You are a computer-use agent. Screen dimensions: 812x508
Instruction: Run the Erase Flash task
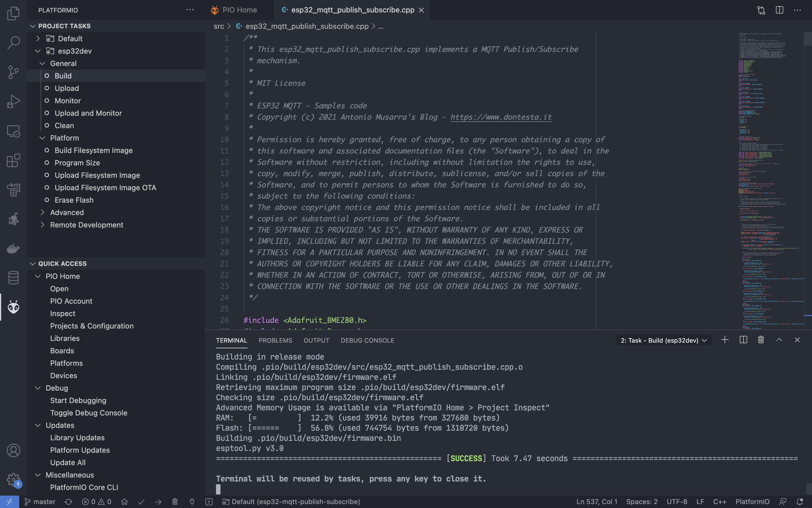click(116, 200)
